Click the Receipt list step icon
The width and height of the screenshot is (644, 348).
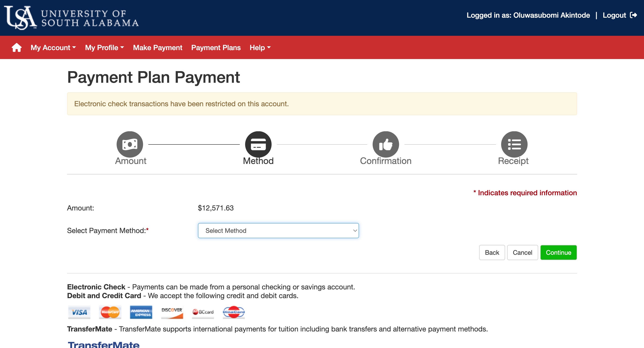(514, 144)
